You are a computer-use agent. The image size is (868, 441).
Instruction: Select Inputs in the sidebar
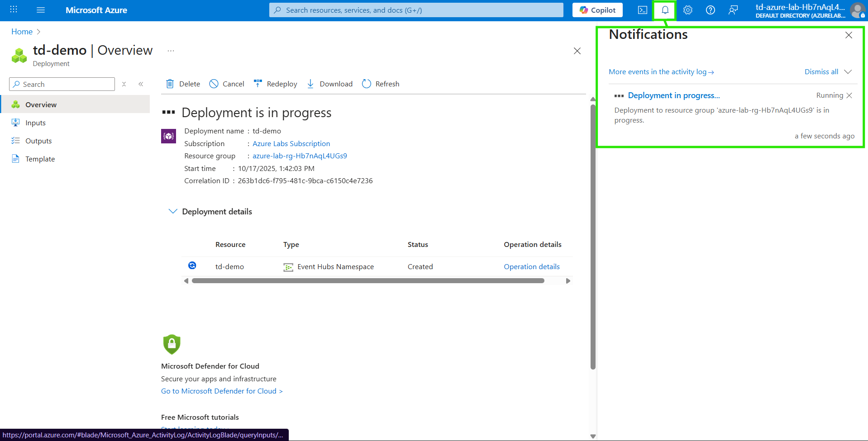tap(35, 123)
